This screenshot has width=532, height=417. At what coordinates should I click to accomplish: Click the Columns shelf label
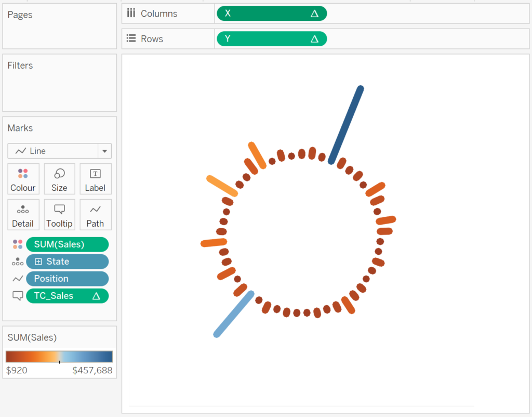159,14
